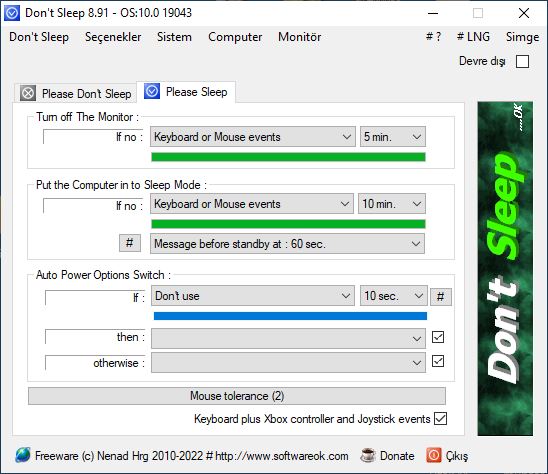The width and height of the screenshot is (548, 474).
Task: Open the 5 min. monitor timeout dropdown
Action: 393,137
